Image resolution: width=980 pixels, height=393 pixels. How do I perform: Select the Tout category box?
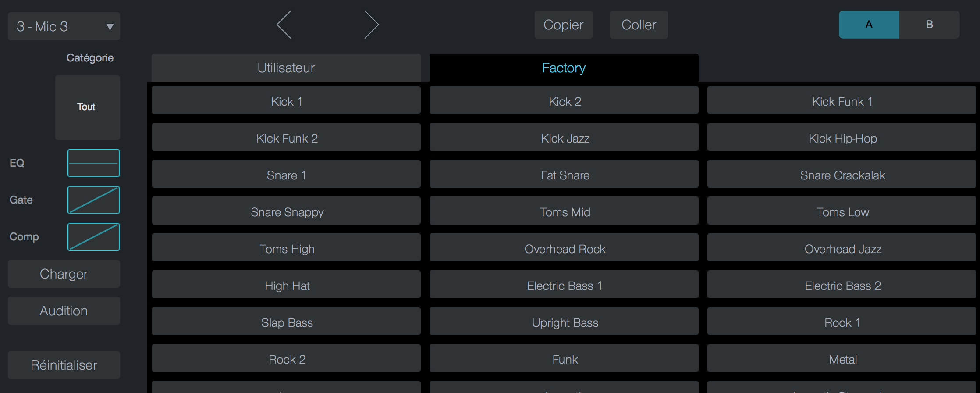pyautogui.click(x=88, y=107)
